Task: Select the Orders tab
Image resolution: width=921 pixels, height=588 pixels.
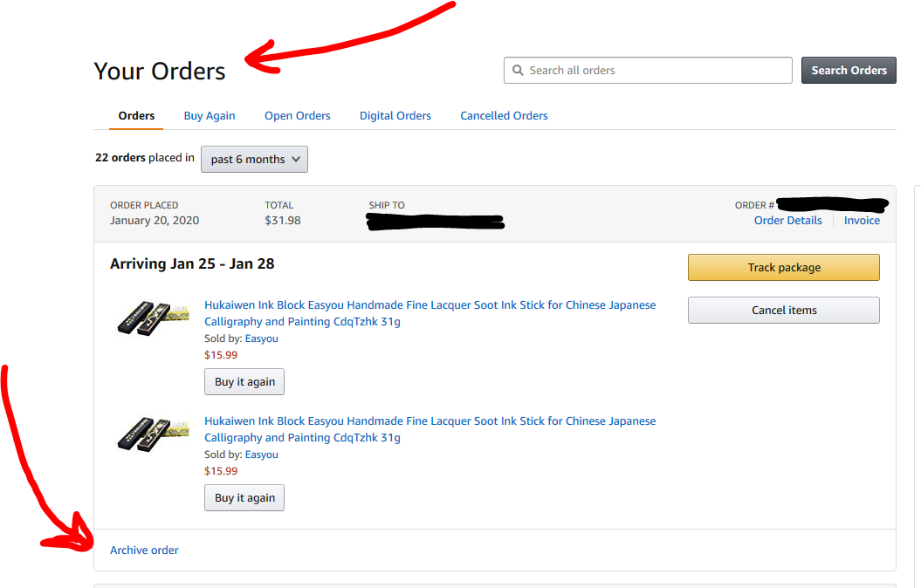Action: coord(137,116)
